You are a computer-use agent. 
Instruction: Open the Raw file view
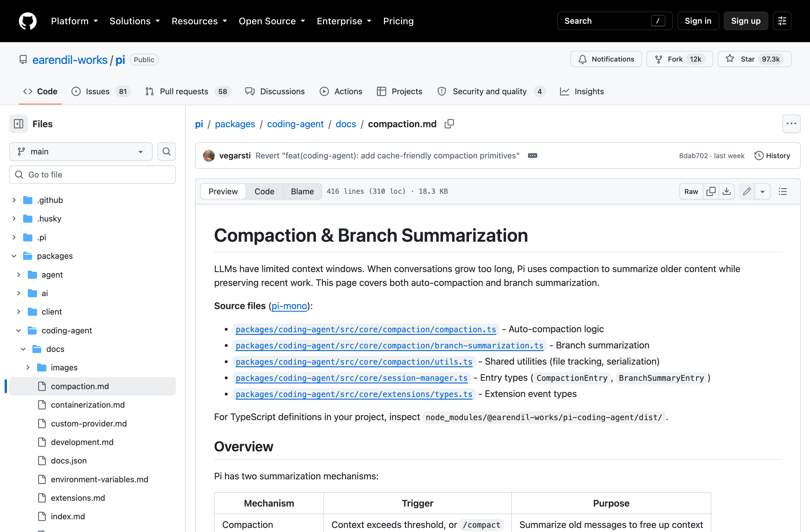[x=691, y=191]
